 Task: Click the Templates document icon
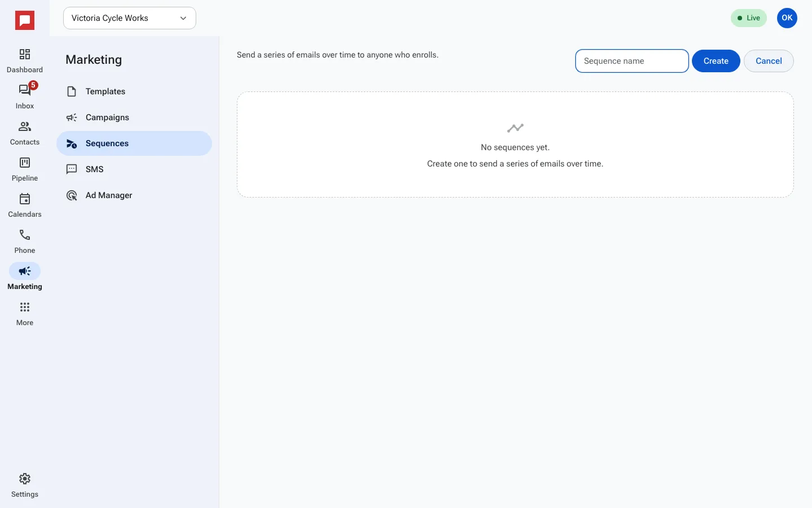tap(72, 91)
